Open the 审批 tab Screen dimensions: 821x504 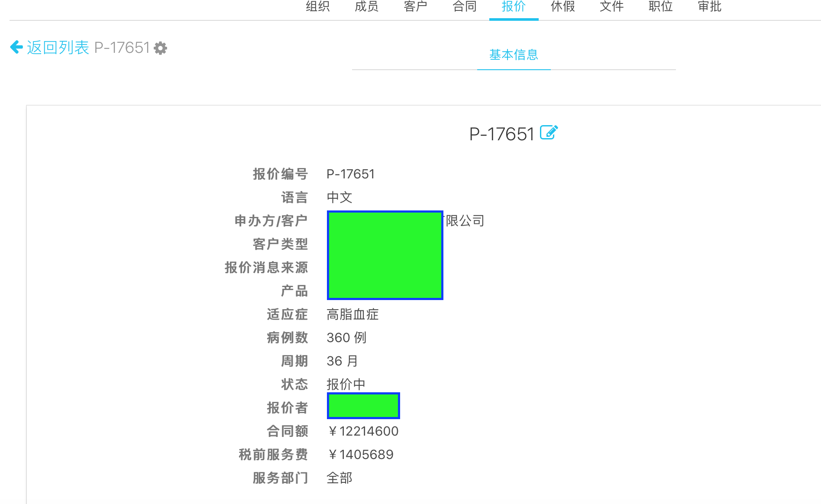[x=710, y=6]
